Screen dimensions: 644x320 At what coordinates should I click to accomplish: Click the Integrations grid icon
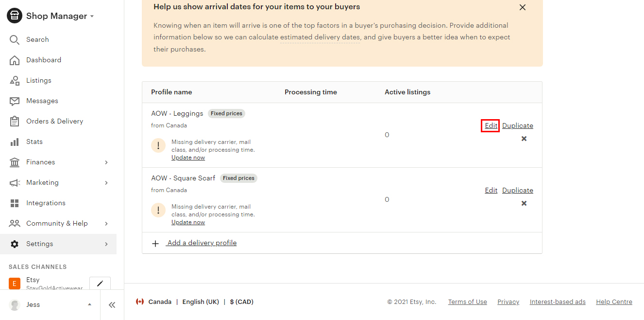tap(15, 203)
